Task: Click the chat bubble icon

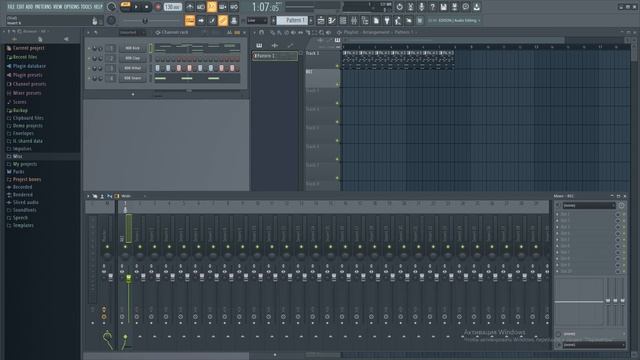Action: click(466, 7)
